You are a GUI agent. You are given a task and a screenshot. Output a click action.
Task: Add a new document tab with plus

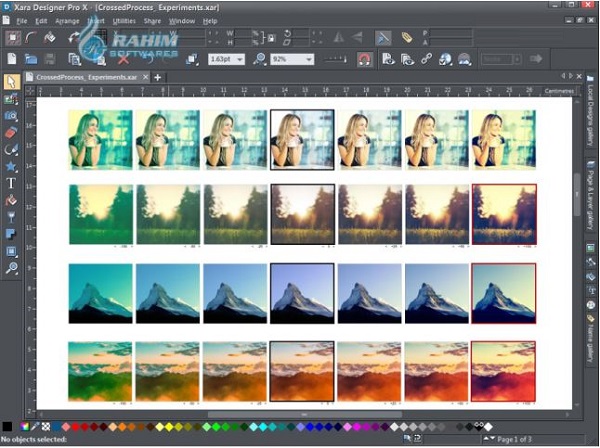[157, 78]
